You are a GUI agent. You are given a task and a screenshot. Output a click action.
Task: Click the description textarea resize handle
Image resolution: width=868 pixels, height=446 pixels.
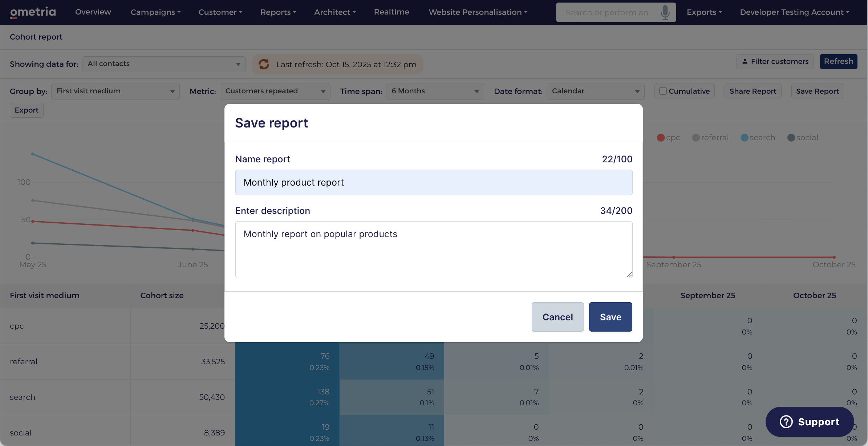(629, 275)
